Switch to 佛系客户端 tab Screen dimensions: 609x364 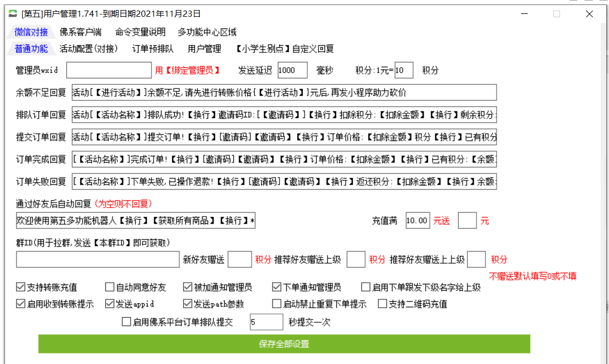pos(81,32)
